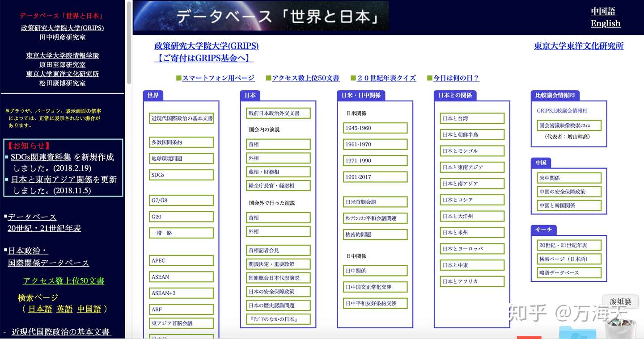The width and height of the screenshot is (644, 339).
Task: Open the 閣議決定・重要政策 entry
Action: click(278, 264)
